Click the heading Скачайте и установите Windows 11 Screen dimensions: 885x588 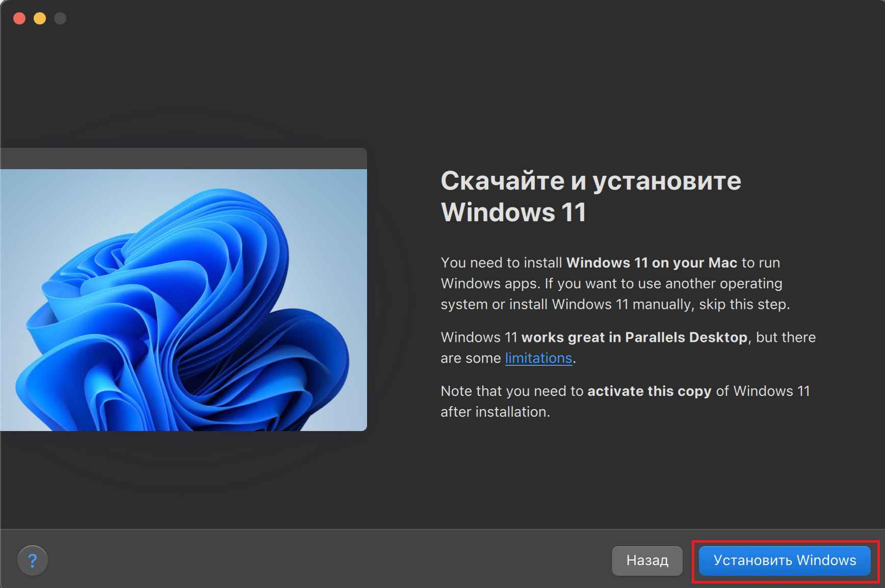pyautogui.click(x=591, y=196)
